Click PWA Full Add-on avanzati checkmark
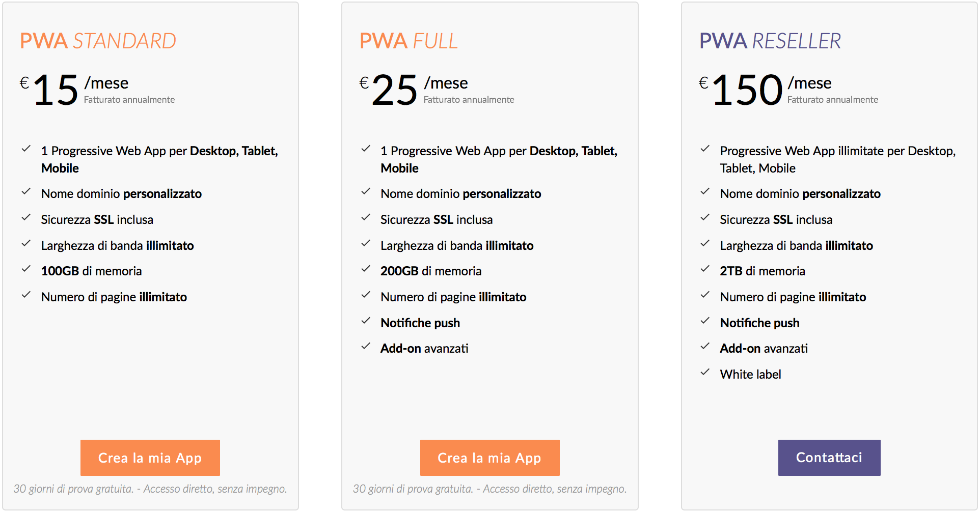Screen dimensions: 980x512 (366, 346)
